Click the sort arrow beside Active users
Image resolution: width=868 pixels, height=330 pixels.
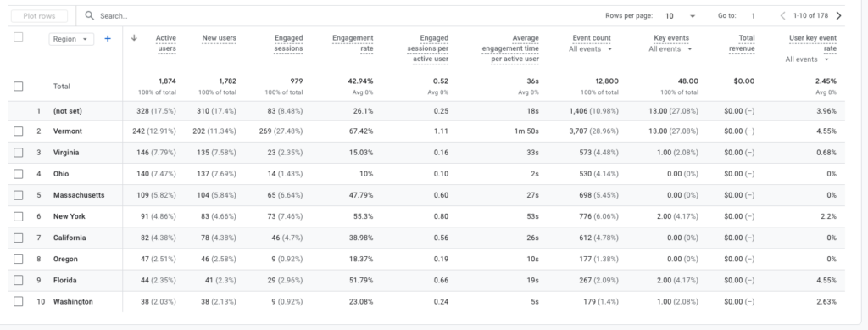point(134,37)
